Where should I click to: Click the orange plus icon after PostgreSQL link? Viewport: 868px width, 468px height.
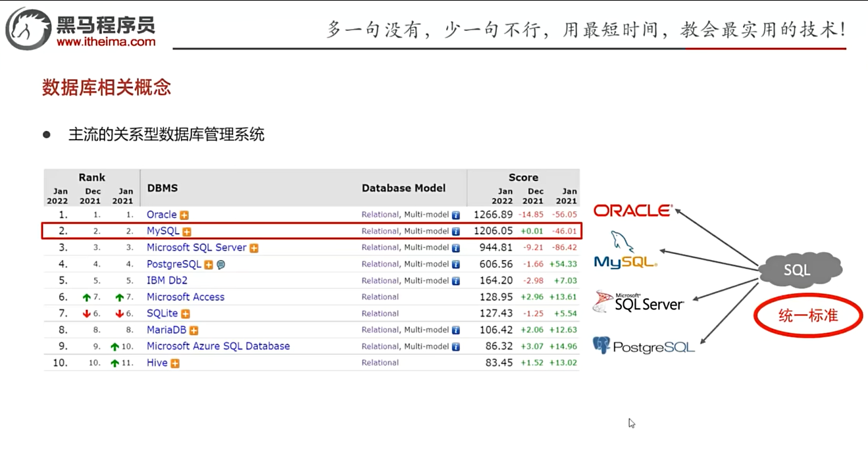(209, 265)
